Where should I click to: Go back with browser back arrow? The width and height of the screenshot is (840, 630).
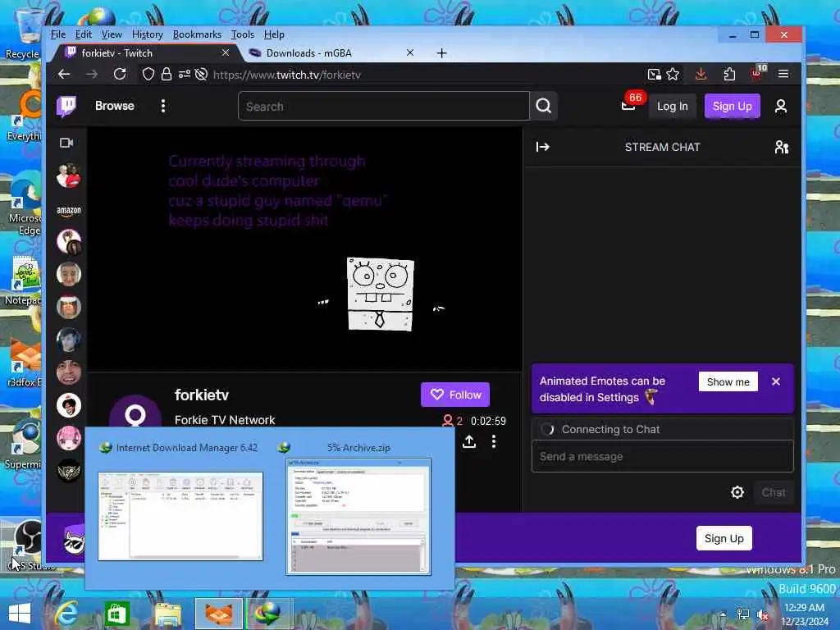(64, 74)
